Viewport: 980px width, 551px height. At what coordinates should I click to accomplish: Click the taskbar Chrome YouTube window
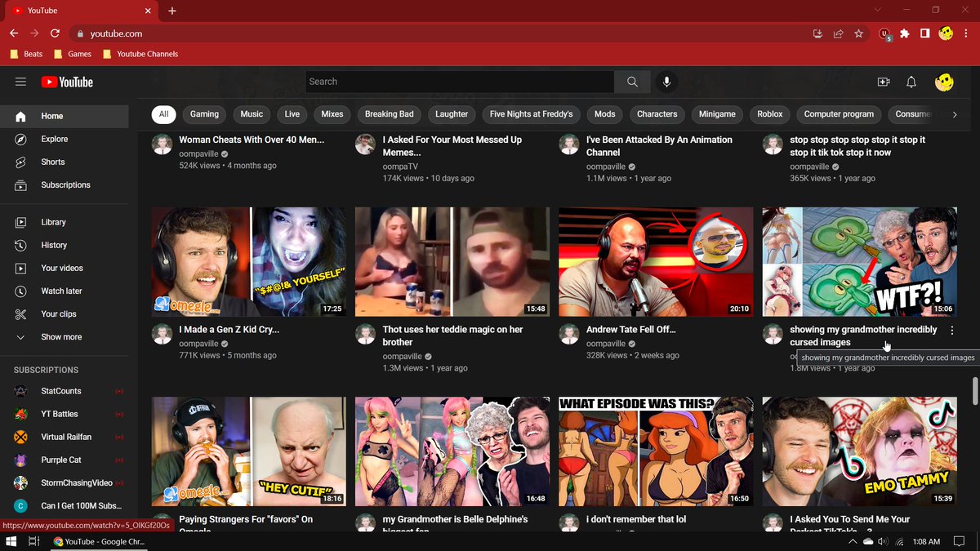tap(100, 541)
